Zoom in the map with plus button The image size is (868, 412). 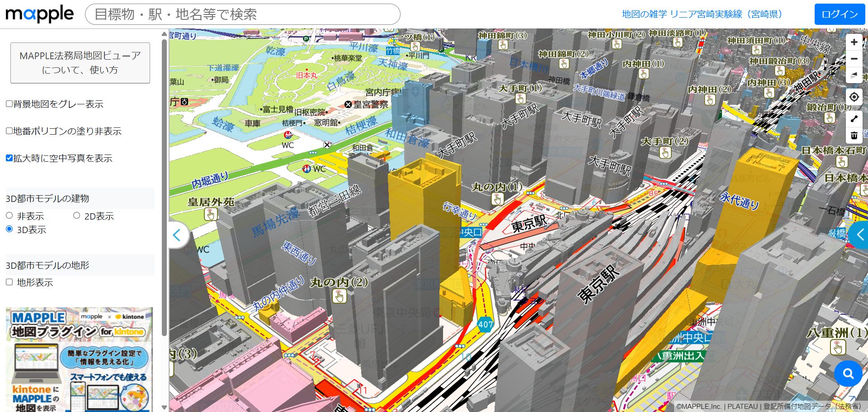tap(854, 42)
